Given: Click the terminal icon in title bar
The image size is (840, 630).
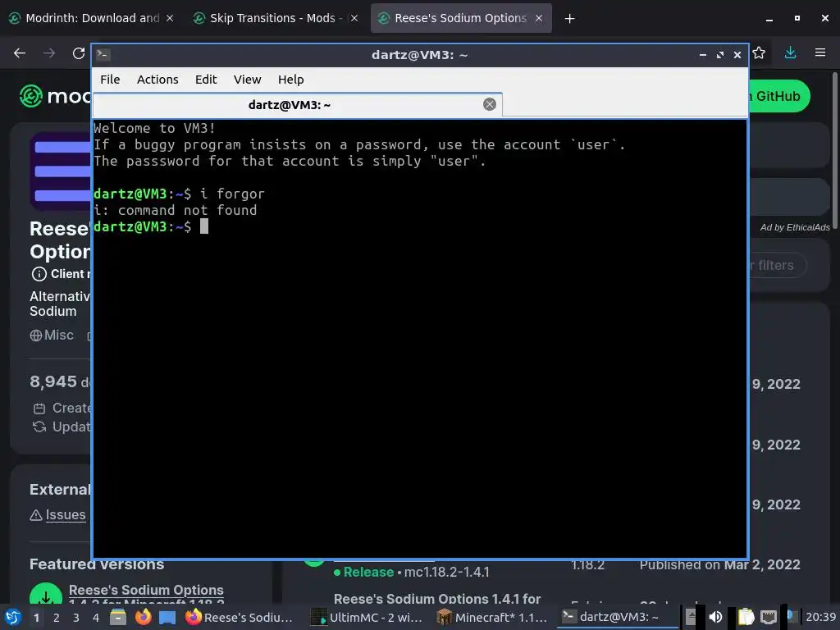Looking at the screenshot, I should [103, 55].
